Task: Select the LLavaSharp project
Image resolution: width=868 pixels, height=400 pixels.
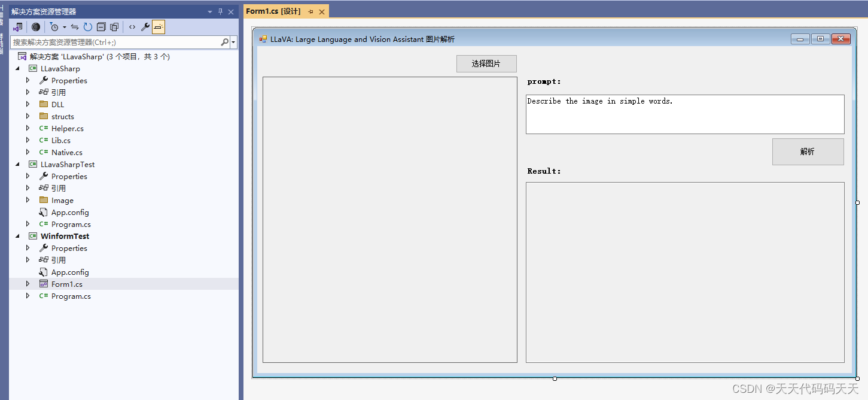Action: coord(60,68)
